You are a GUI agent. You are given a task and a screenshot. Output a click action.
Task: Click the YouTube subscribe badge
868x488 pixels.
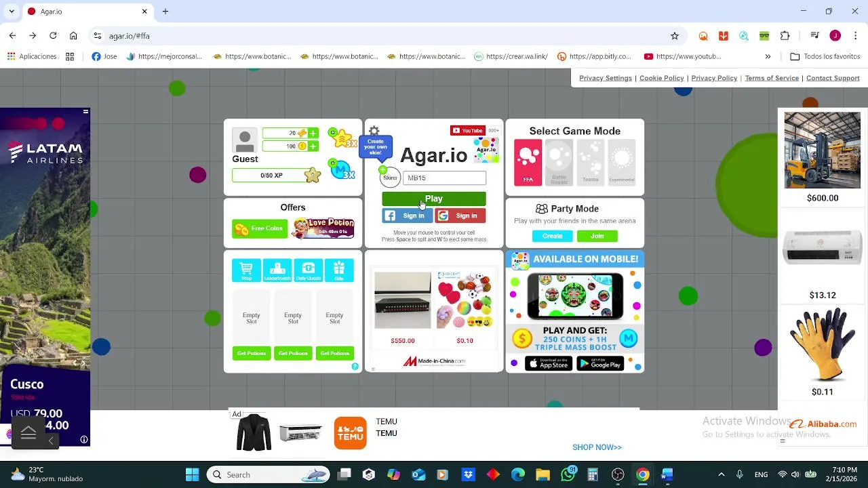[x=467, y=130]
